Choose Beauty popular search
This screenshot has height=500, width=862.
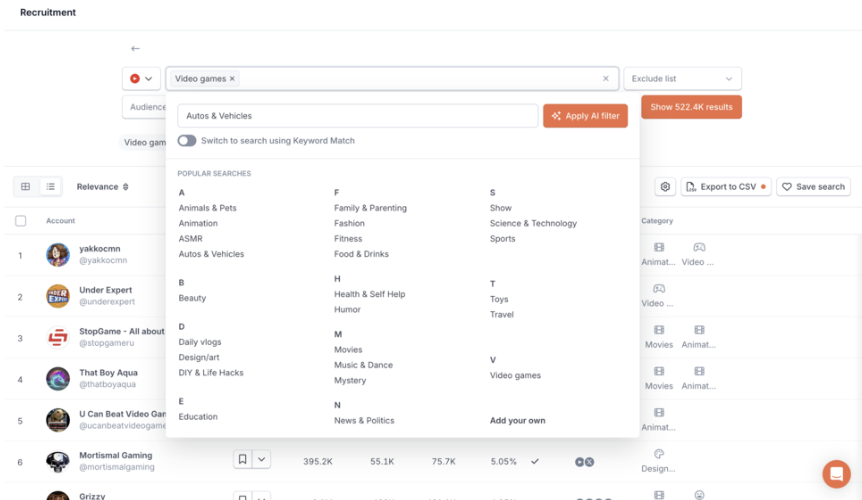(x=192, y=298)
